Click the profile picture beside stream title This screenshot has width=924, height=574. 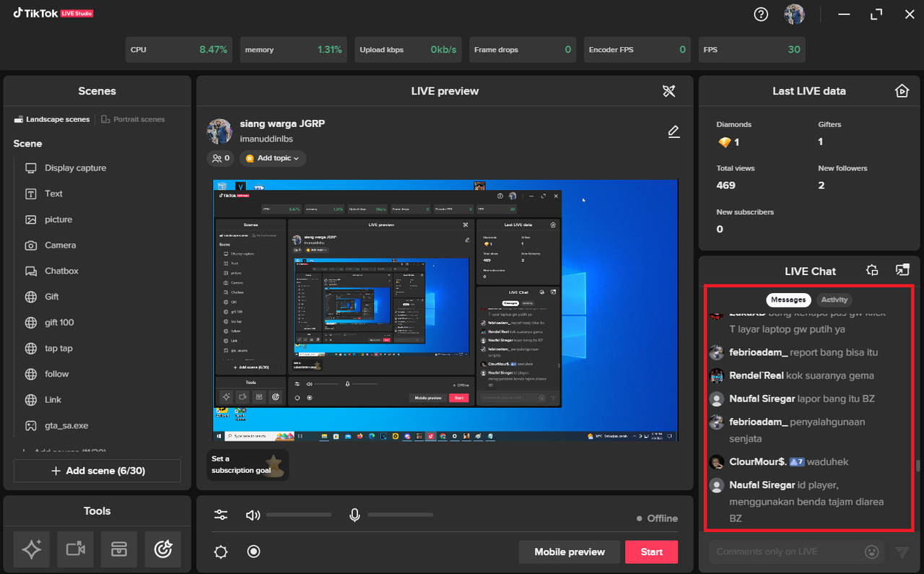219,131
